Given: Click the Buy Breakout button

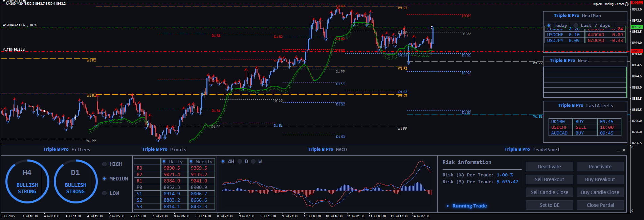Looking at the screenshot, I should [x=600, y=179].
